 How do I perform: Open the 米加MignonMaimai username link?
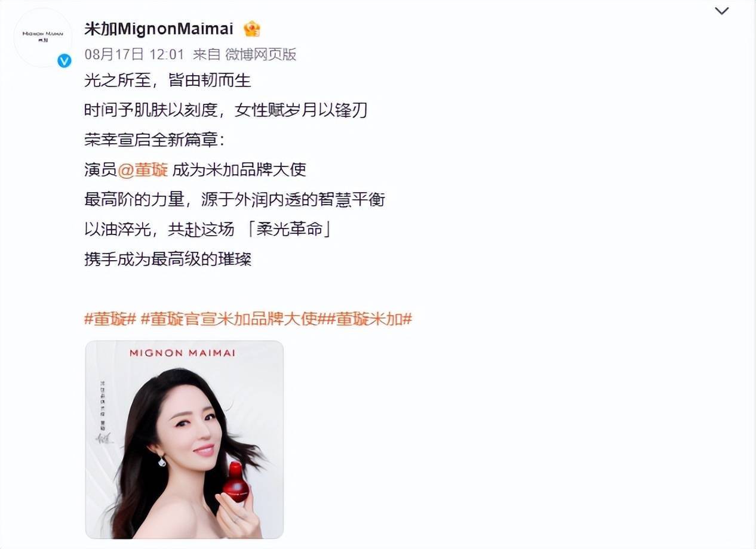click(159, 29)
